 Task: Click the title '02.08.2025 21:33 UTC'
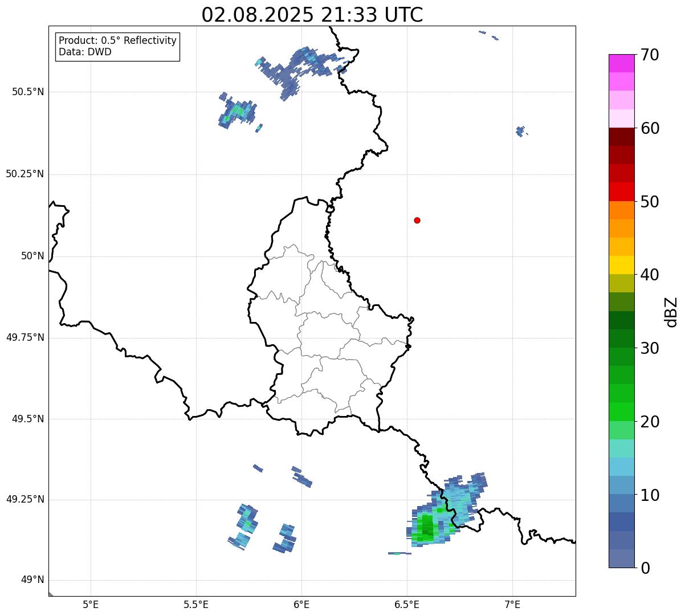[x=312, y=15]
